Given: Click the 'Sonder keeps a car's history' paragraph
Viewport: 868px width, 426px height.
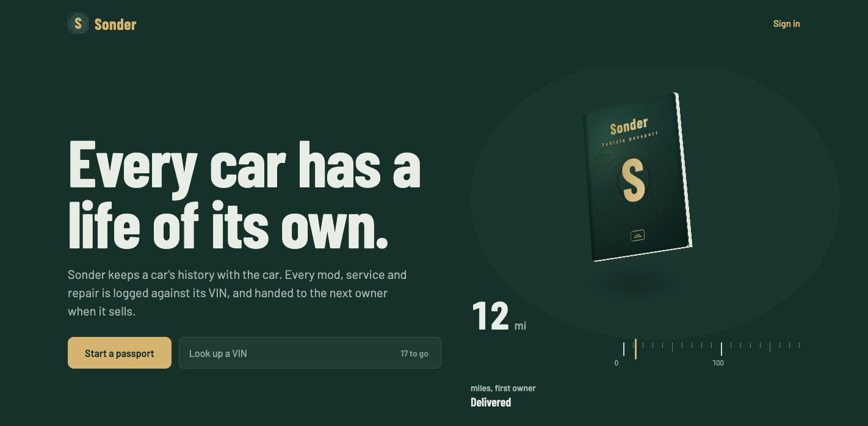Looking at the screenshot, I should [x=237, y=293].
